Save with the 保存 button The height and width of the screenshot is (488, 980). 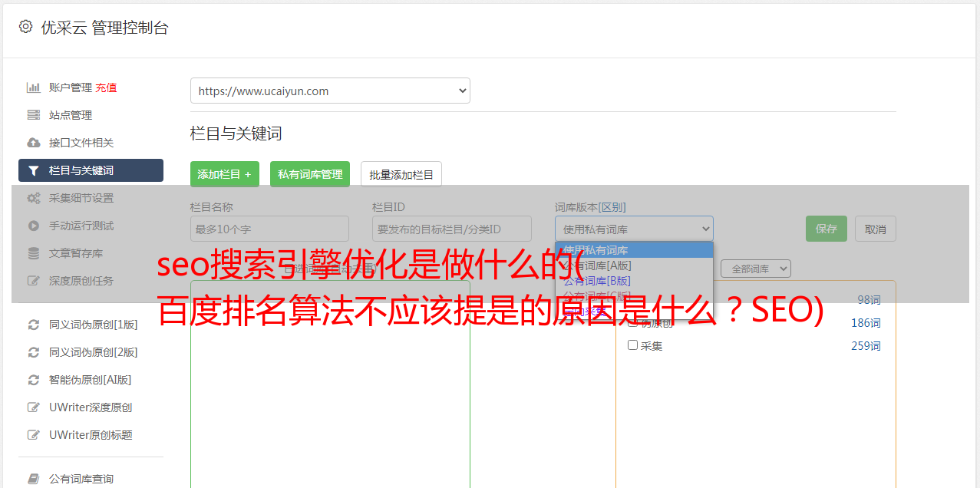[827, 229]
